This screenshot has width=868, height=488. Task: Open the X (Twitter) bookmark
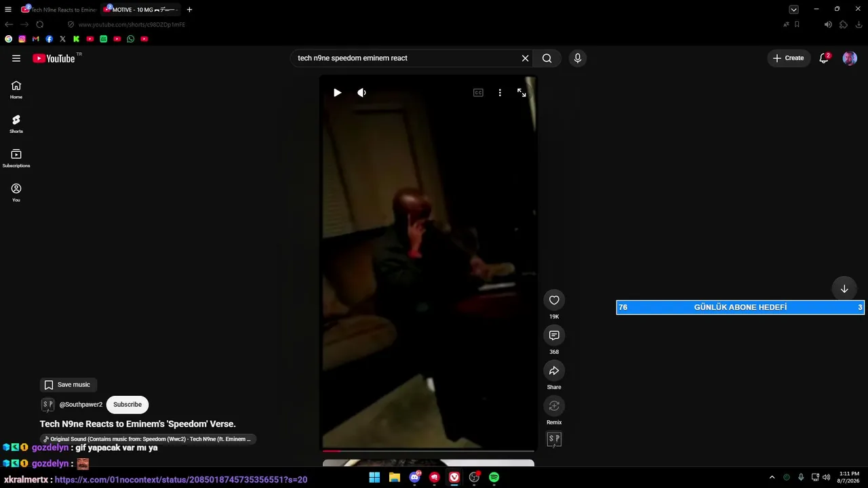62,39
